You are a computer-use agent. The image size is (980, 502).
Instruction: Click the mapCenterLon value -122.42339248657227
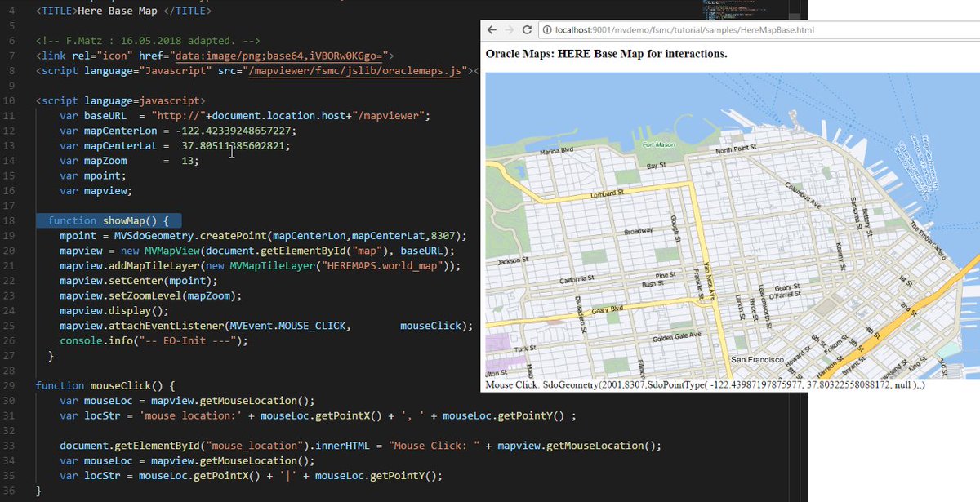tap(234, 131)
